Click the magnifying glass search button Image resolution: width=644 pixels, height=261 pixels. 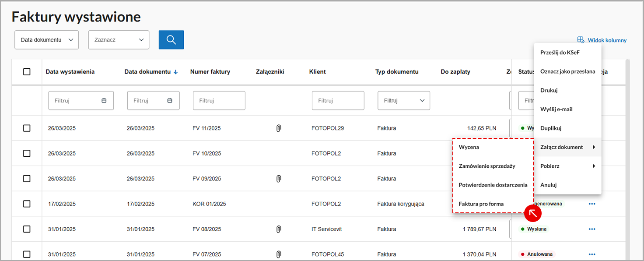(x=171, y=40)
